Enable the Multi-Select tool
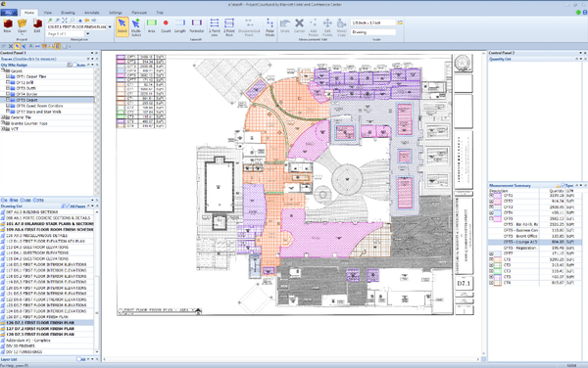The height and width of the screenshot is (368, 588). click(x=136, y=26)
